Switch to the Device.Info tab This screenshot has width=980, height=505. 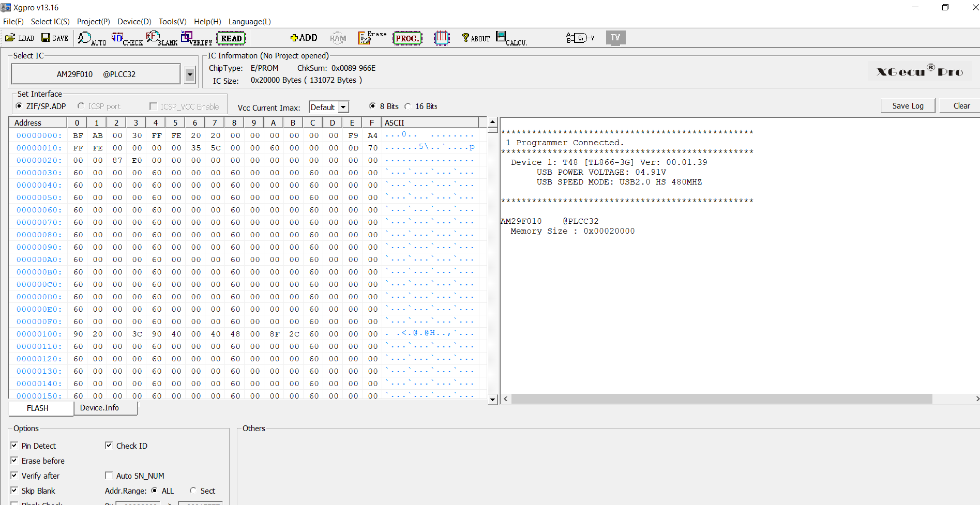tap(99, 408)
